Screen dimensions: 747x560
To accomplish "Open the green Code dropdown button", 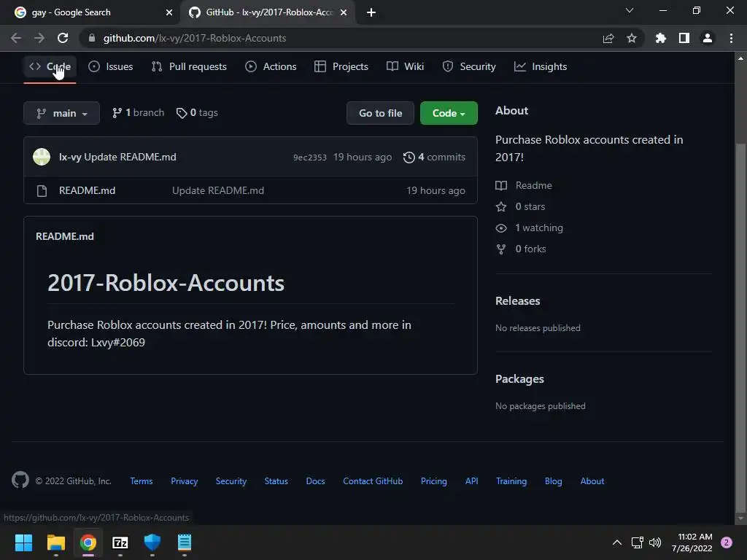I will click(449, 113).
